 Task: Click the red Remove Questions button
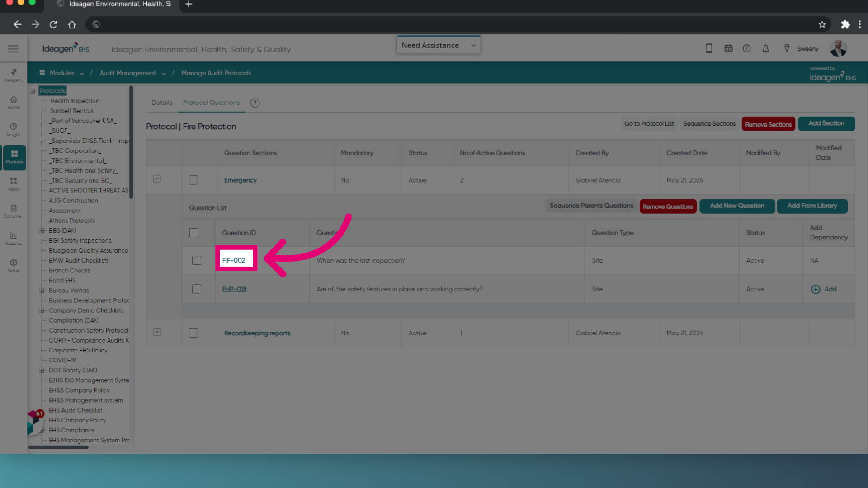click(668, 206)
